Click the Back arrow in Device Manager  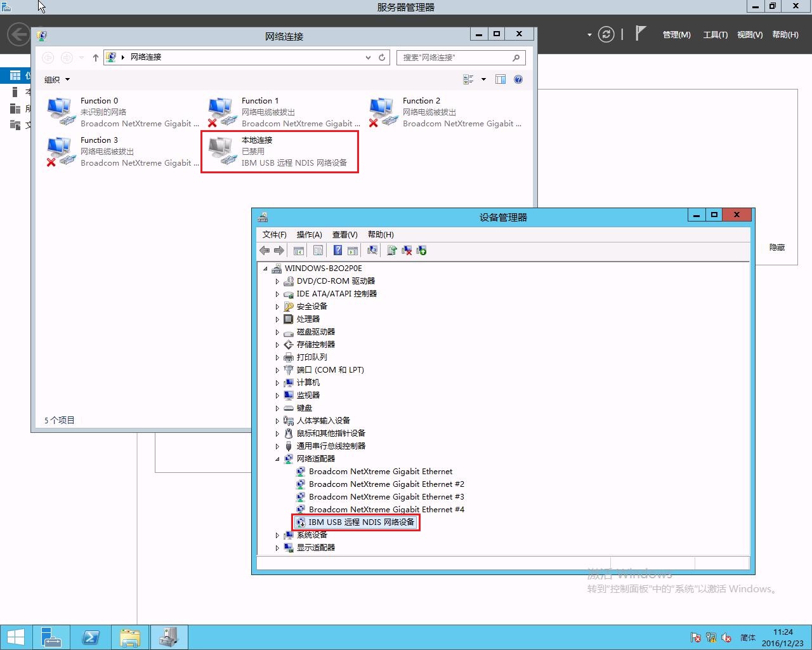pyautogui.click(x=265, y=250)
